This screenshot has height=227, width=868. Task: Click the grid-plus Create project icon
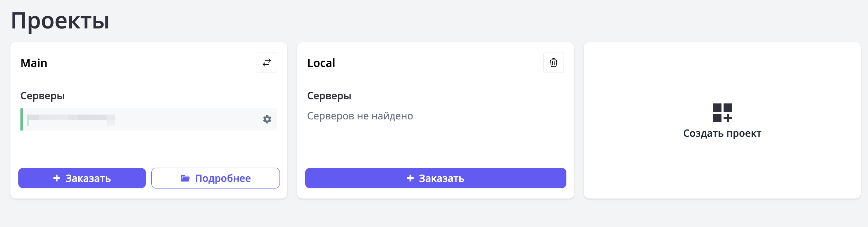(722, 113)
